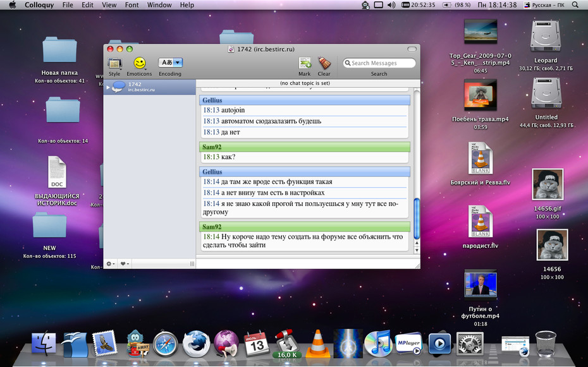Open the Window menu
The height and width of the screenshot is (367, 588).
point(159,5)
